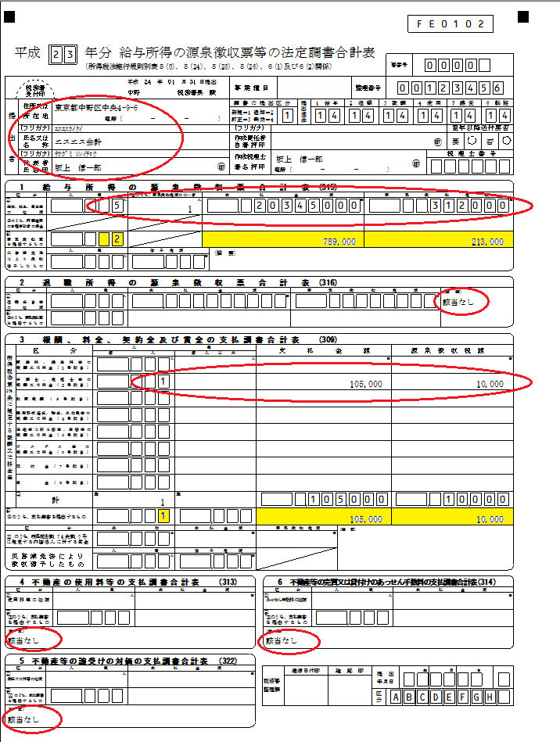Viewport: 560px width, 742px height.
Task: Click the white count box with 1 in section 3
Action: click(x=163, y=382)
